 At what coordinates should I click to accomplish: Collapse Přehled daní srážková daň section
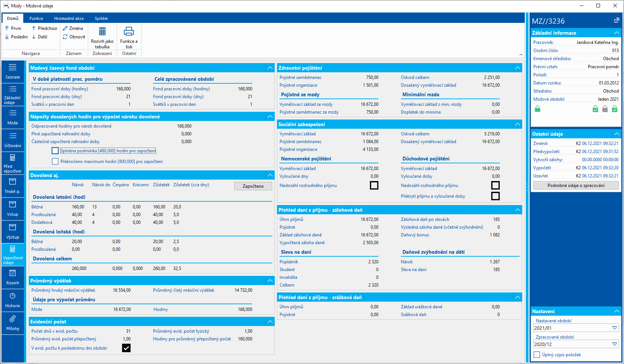pyautogui.click(x=517, y=297)
